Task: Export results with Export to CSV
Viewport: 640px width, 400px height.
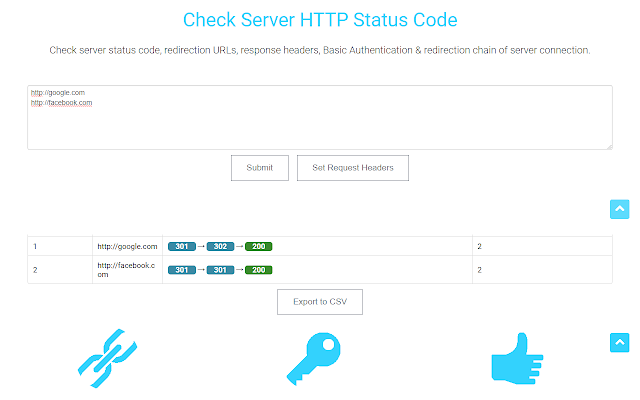Action: coord(320,302)
